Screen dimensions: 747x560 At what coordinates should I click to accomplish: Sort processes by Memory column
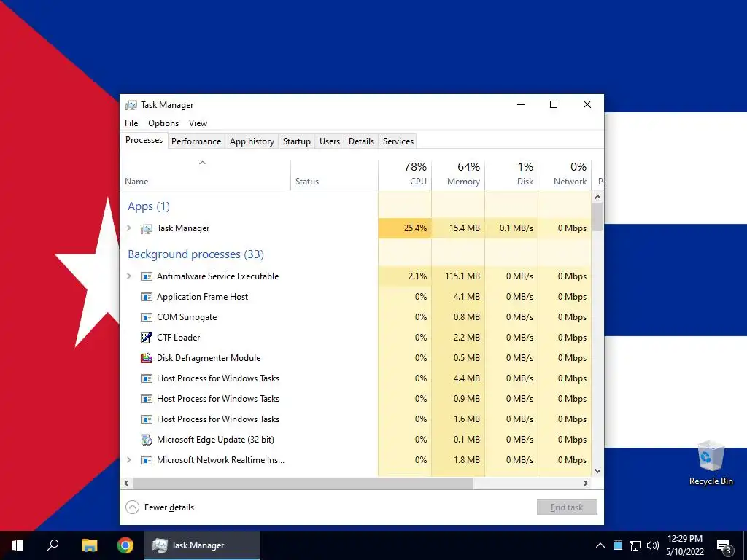[x=458, y=175]
